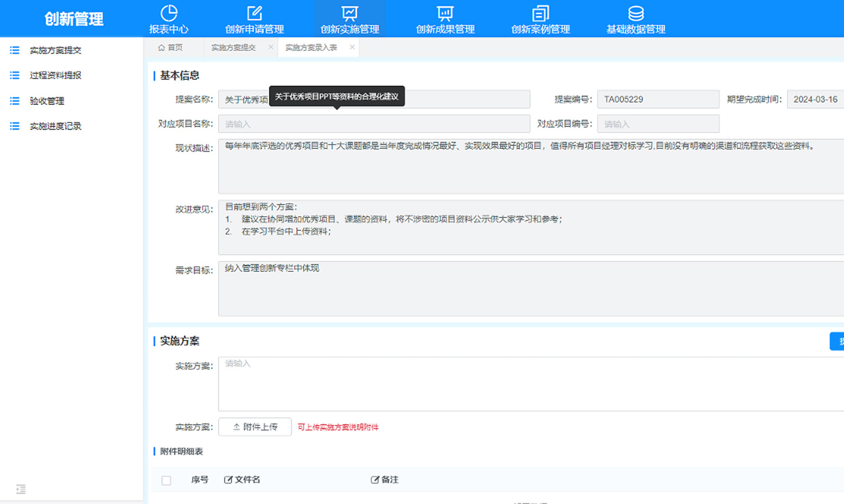Collapse the left sidebar via bottom icon

click(21, 489)
